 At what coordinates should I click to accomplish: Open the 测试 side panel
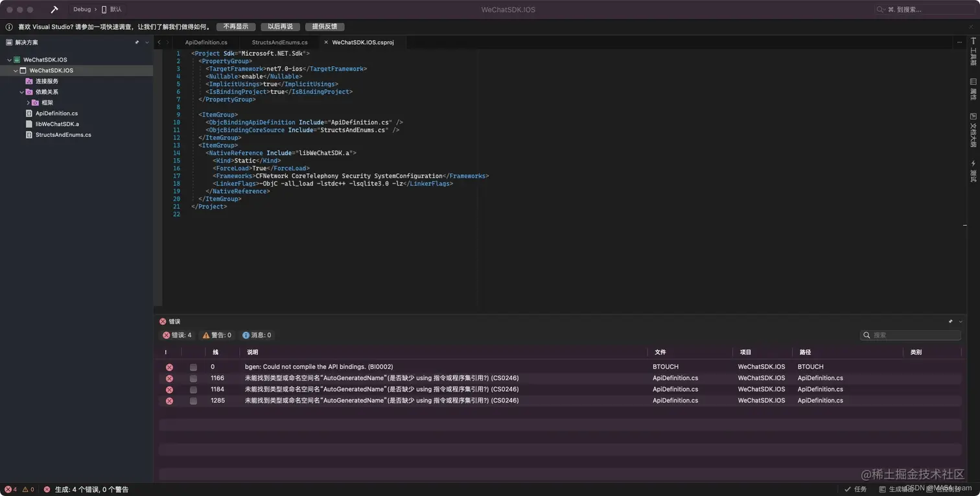(x=973, y=171)
